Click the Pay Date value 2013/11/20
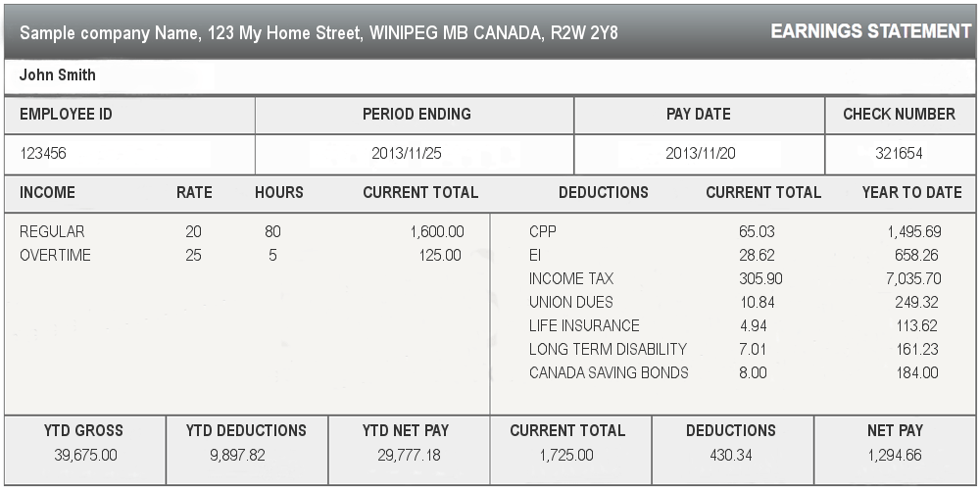Image resolution: width=980 pixels, height=490 pixels. point(698,153)
